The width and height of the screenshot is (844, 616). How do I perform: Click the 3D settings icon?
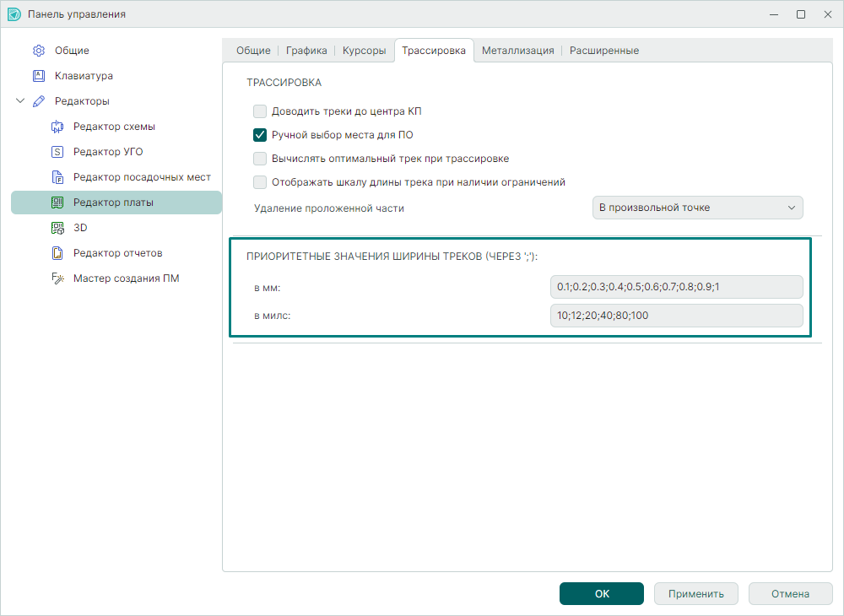point(57,228)
